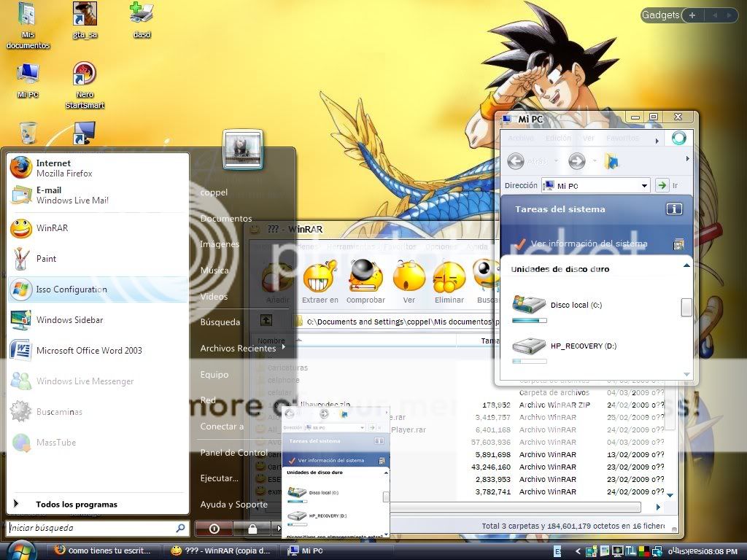Click the Forward arrow in Mi PC window
The height and width of the screenshot is (560, 747).
pos(576,161)
